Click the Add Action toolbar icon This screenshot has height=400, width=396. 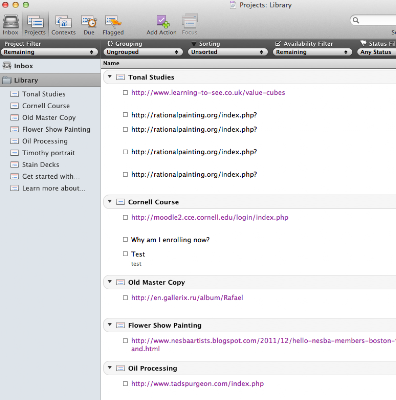point(161,25)
